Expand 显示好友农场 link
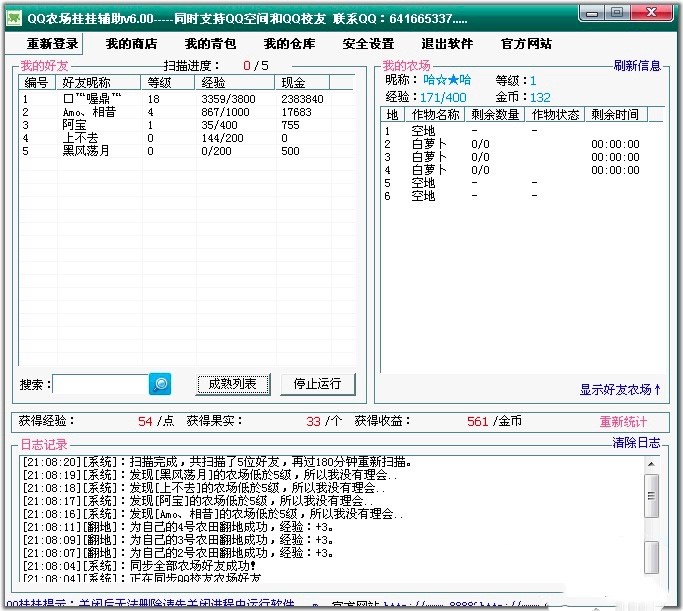This screenshot has height=611, width=683. (620, 389)
